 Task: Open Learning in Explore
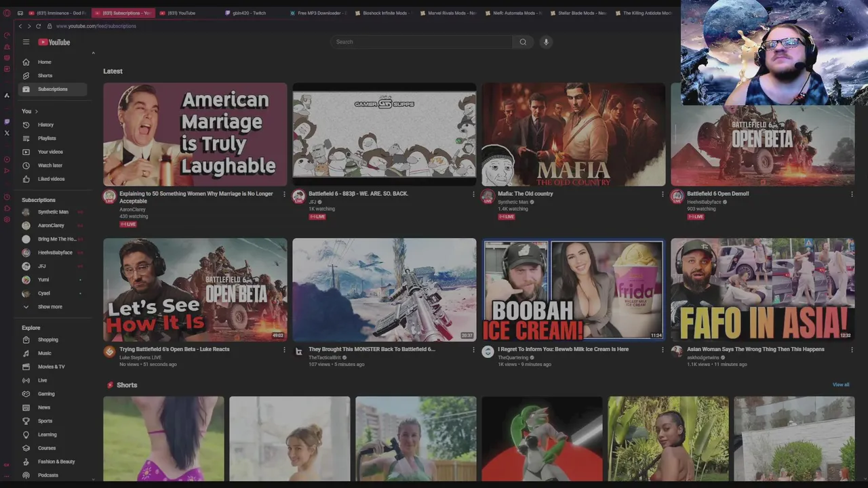(53, 434)
